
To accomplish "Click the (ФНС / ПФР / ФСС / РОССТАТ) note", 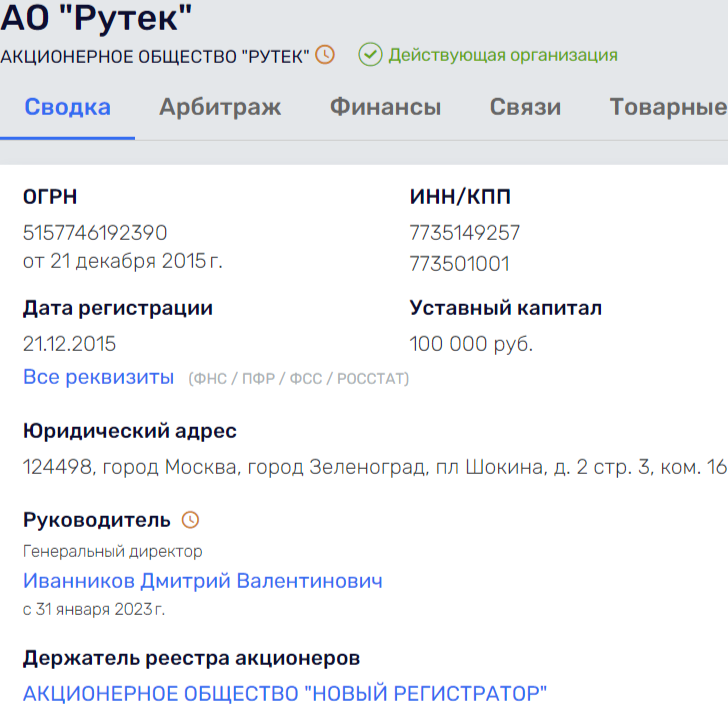I will point(299,379).
